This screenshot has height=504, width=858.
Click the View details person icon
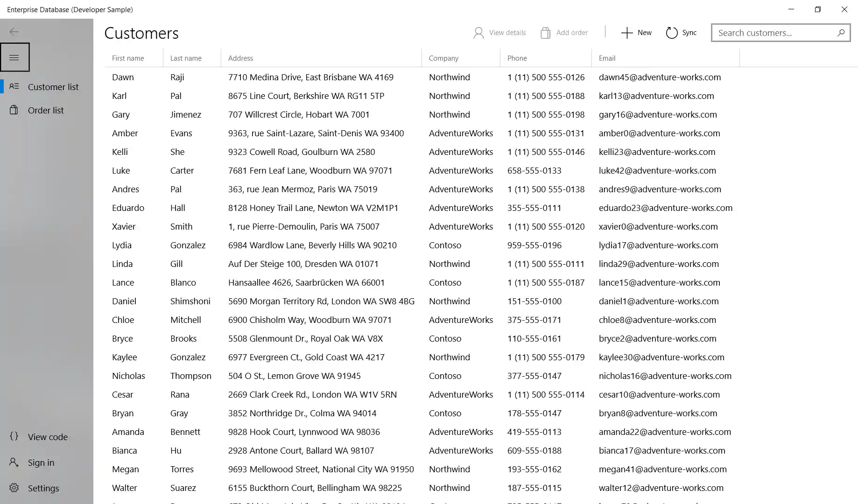tap(478, 32)
